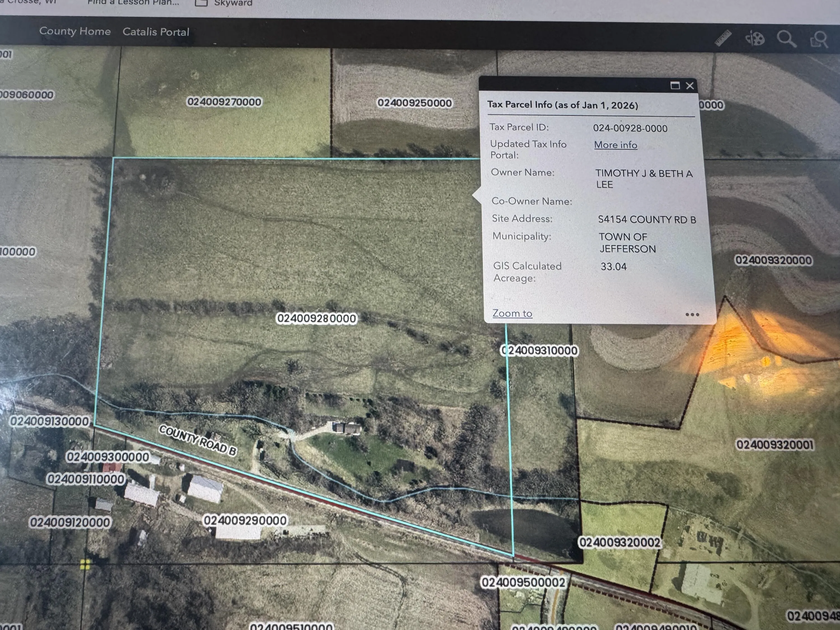Open the palette Draw tool
This screenshot has width=840, height=630.
pos(755,38)
